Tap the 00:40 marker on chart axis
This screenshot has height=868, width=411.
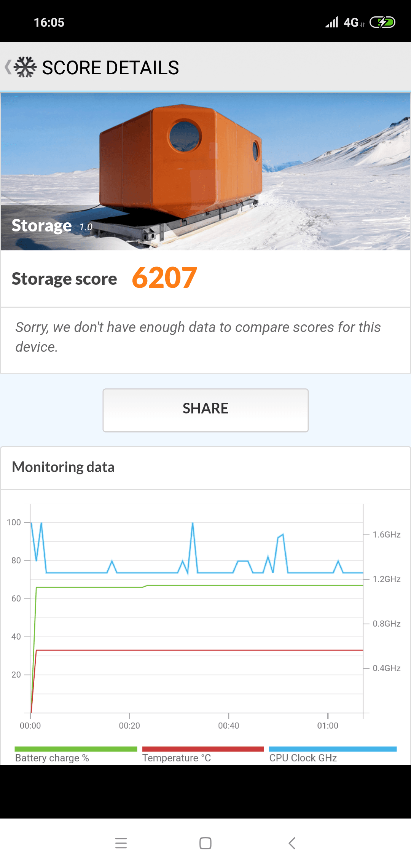[229, 726]
